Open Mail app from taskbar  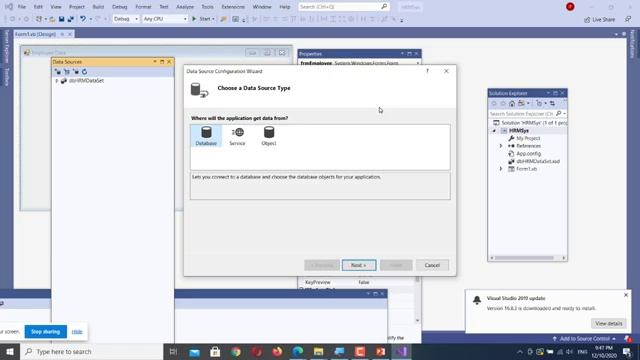coord(195,351)
